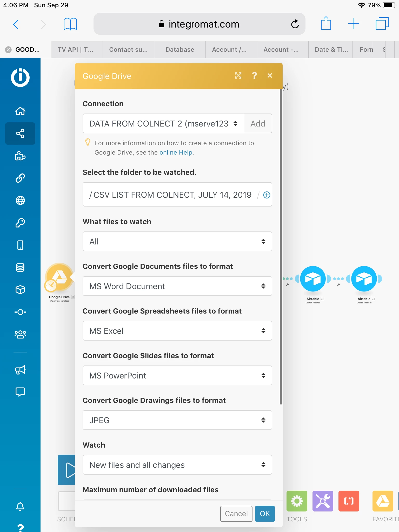Open Data stores database icon in sidebar
The image size is (399, 532).
pyautogui.click(x=20, y=267)
